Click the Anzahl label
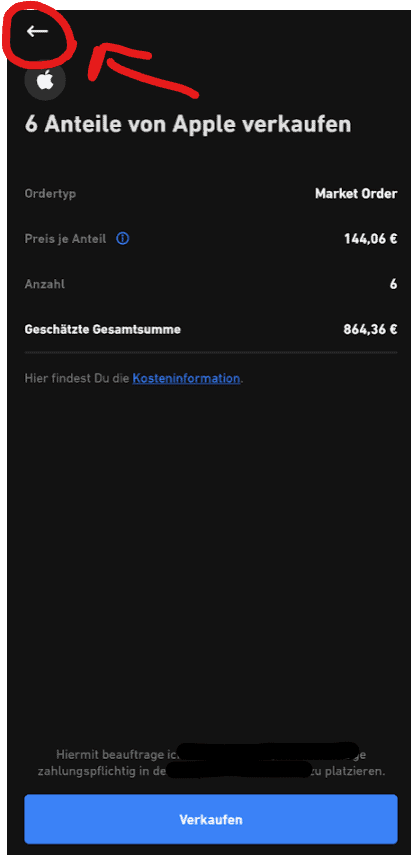Screen dimensions: 411x855 click(x=45, y=285)
